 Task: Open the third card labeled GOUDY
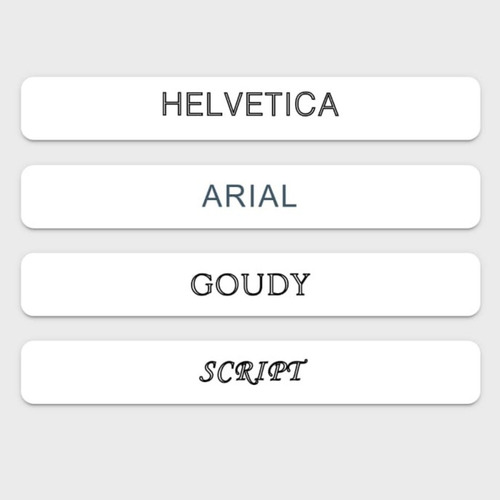(250, 284)
